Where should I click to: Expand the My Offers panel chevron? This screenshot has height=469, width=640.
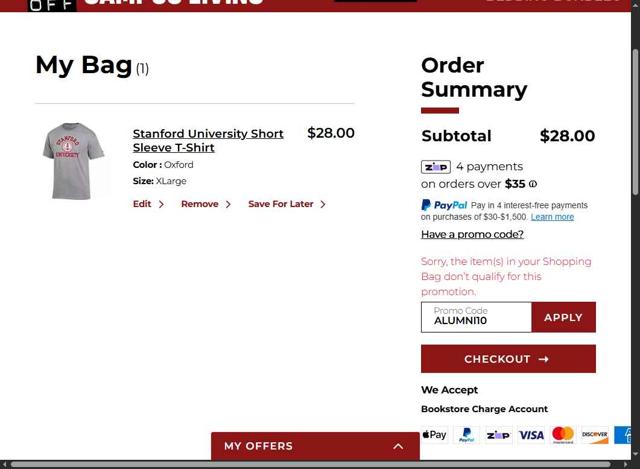tap(398, 446)
